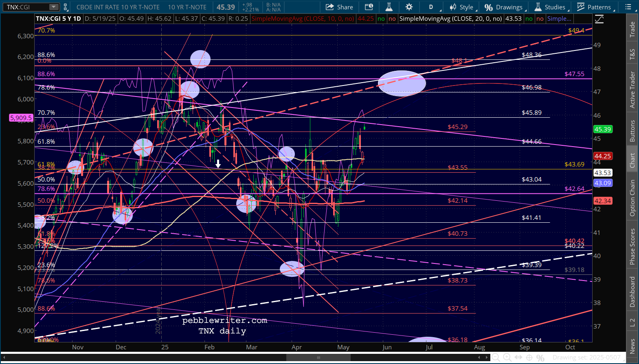The width and height of the screenshot is (639, 364).
Task: Open the Edit Studies flask icon
Action: pos(389,7)
